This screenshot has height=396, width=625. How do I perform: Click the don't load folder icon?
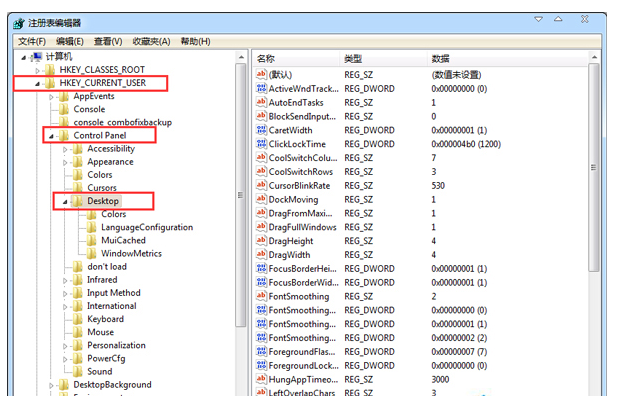coord(78,266)
